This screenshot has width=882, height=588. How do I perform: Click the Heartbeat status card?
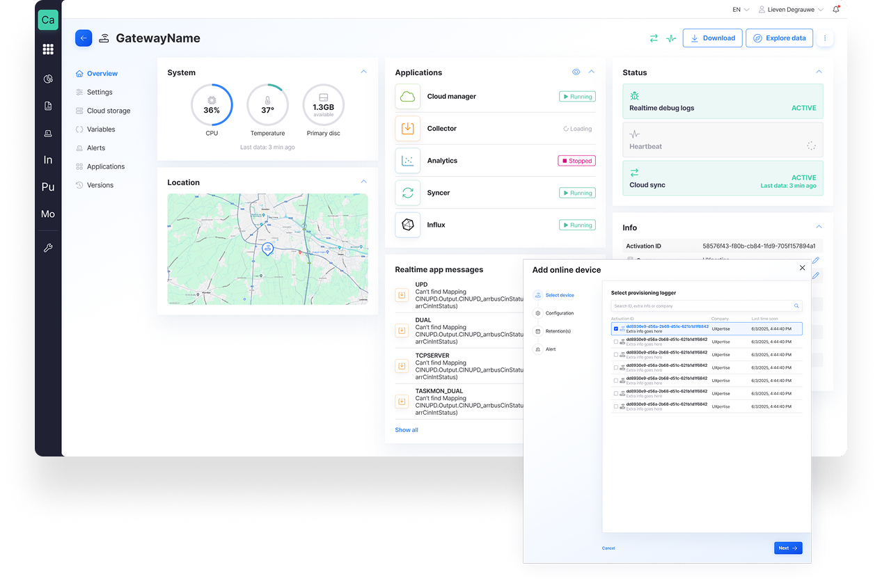[x=723, y=140]
